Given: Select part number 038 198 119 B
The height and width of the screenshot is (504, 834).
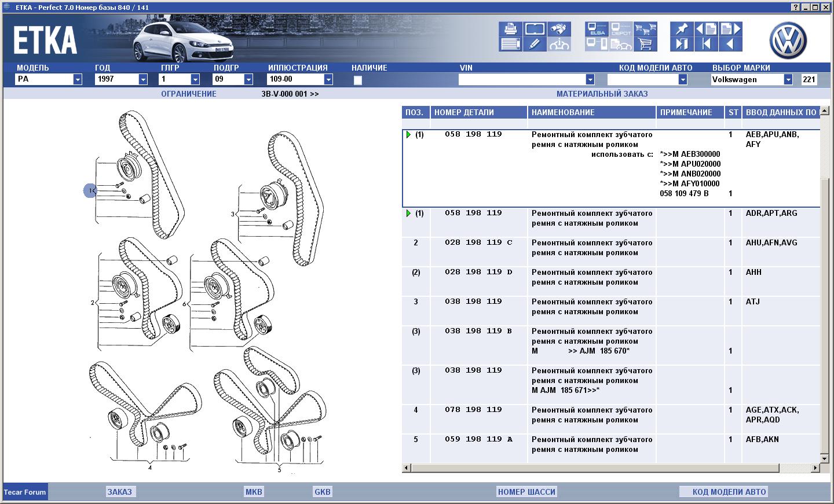Looking at the screenshot, I should tap(478, 331).
